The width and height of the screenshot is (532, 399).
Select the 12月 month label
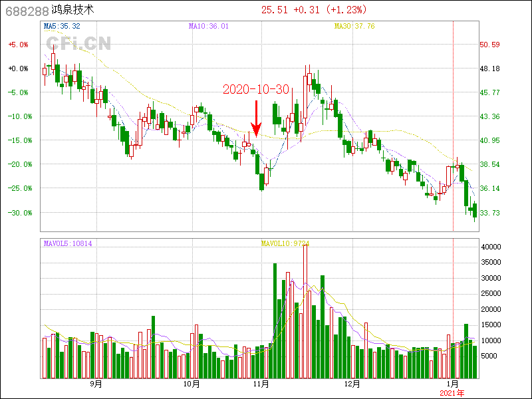coord(352,384)
